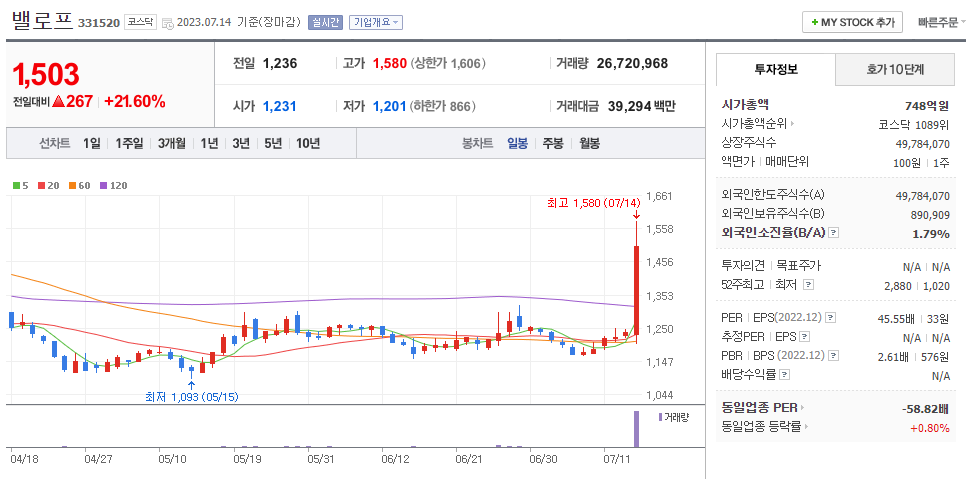This screenshot has width=970, height=479.
Task: Click the 동일업종 PER value -58.82배
Action: (x=925, y=409)
